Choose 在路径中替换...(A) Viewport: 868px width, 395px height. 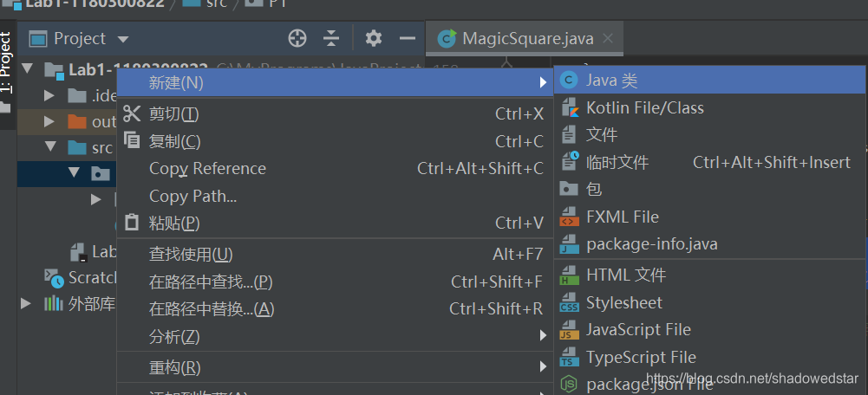[336, 308]
